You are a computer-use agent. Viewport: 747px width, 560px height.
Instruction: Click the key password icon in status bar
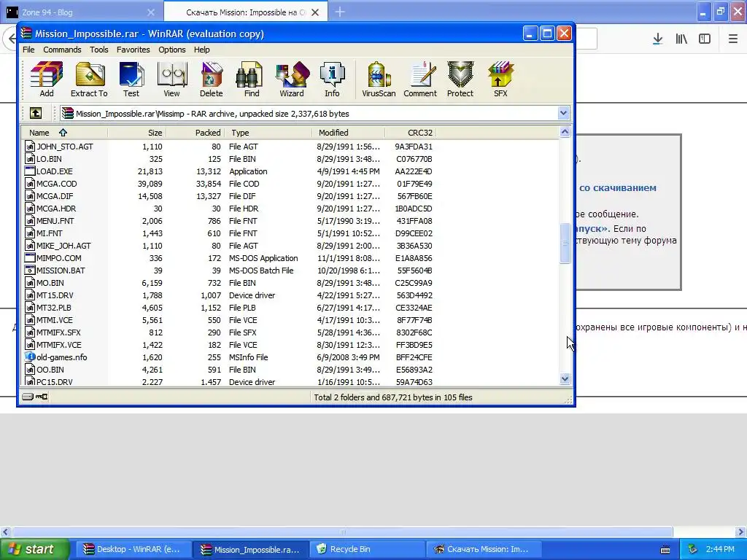click(42, 397)
